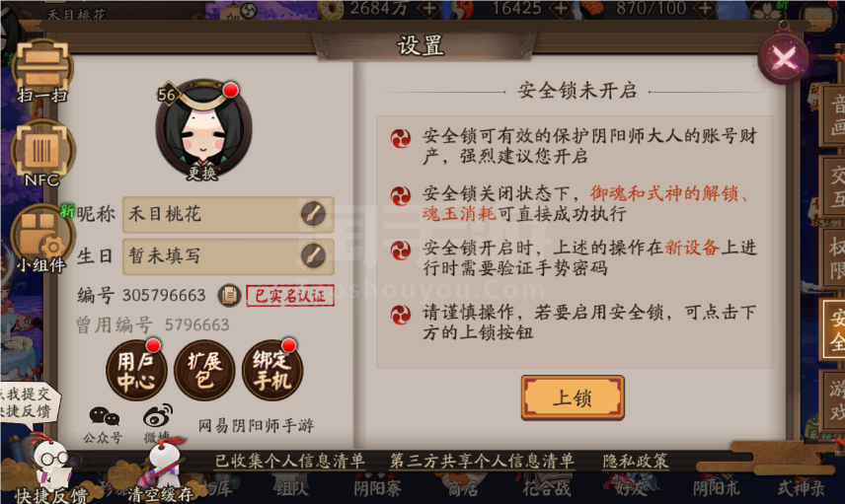Close the 设置 settings panel

pos(784,57)
